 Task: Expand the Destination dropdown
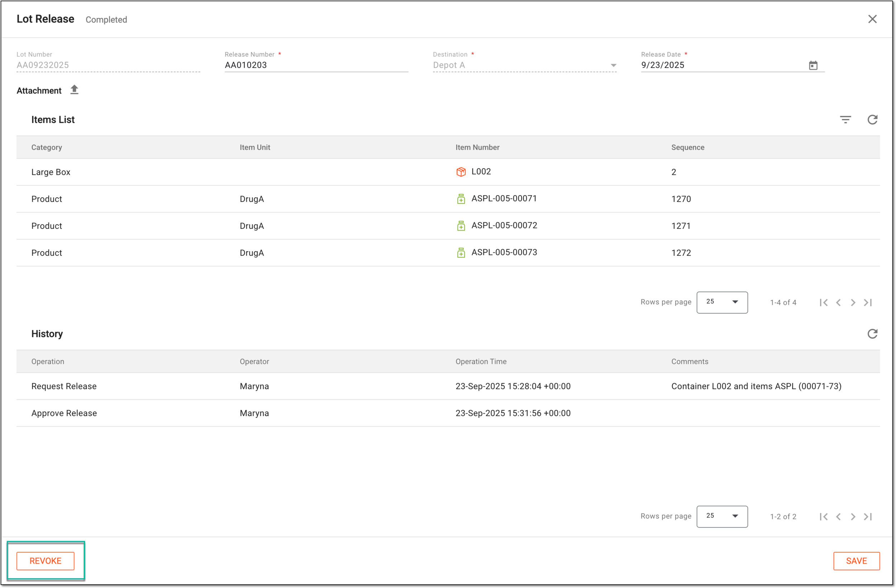[x=614, y=66]
